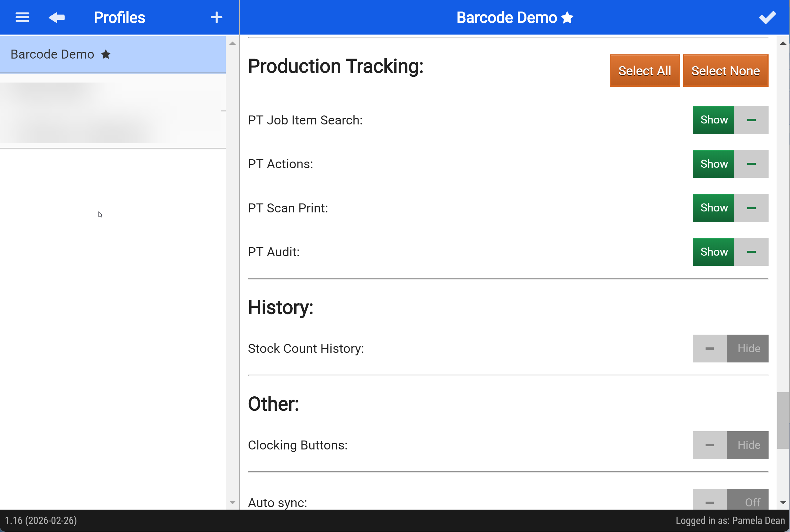Click the star icon on Barcode Demo list item
Screen dimensions: 790x532
(x=106, y=54)
